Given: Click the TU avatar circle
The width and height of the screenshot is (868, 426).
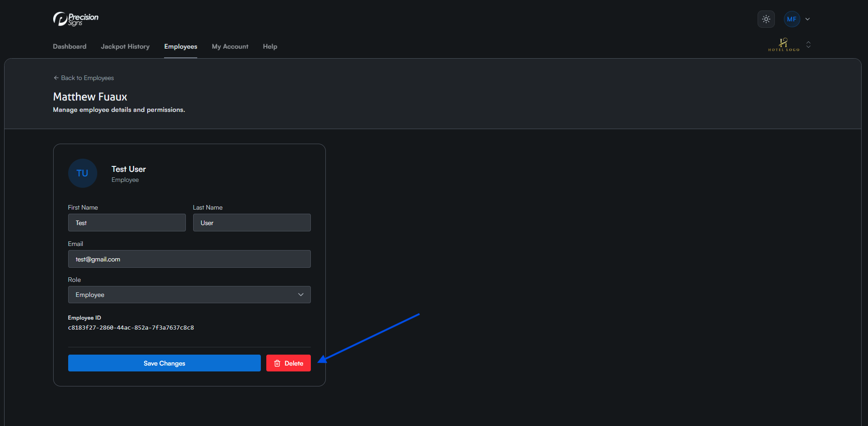Looking at the screenshot, I should tap(82, 173).
